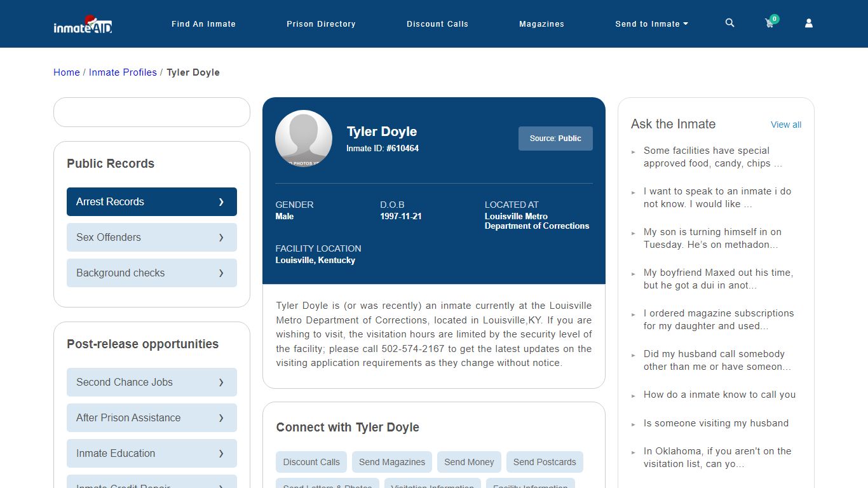Click the Source: Public button
This screenshot has width=868, height=488.
(x=555, y=139)
